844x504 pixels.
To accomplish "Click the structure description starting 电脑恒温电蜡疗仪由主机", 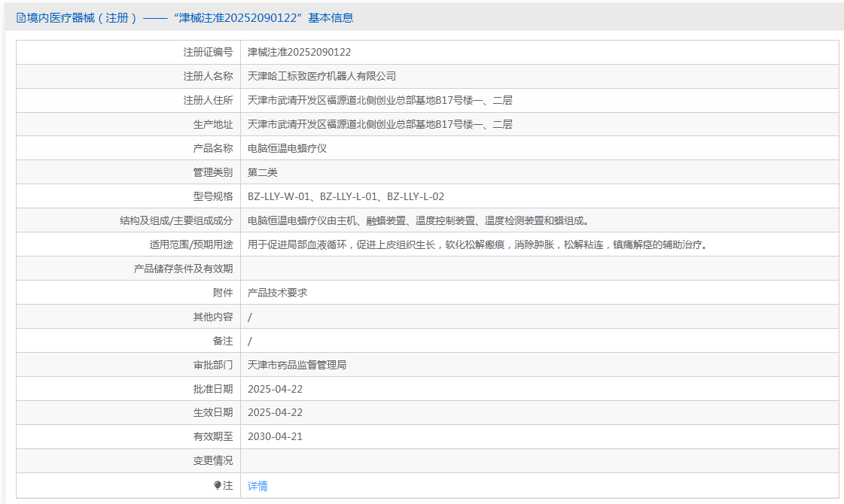I will 419,220.
